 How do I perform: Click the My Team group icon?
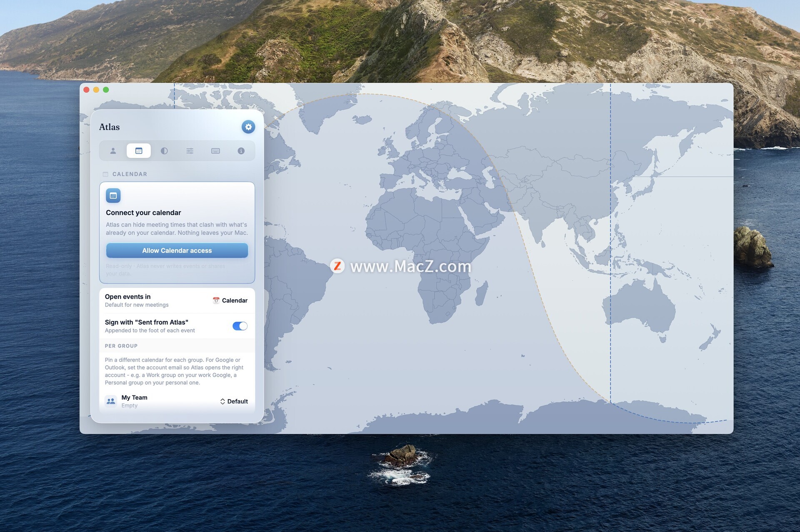coord(111,401)
